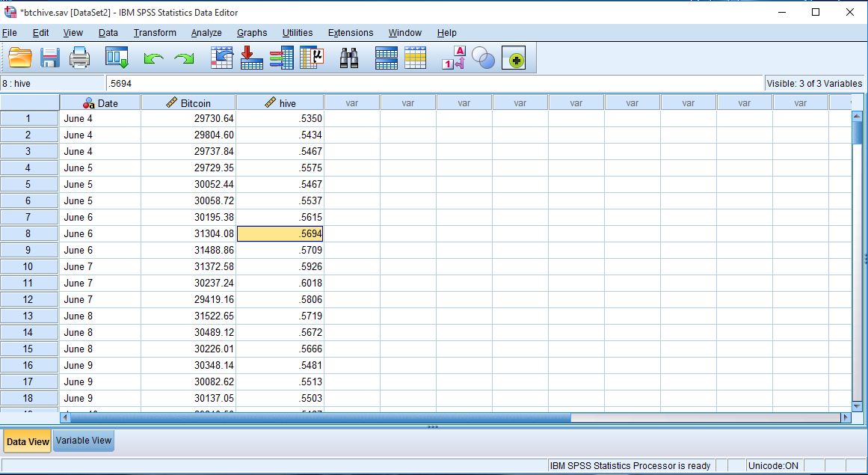868x475 pixels.
Task: Open the Go to Variable tool
Action: (252, 58)
